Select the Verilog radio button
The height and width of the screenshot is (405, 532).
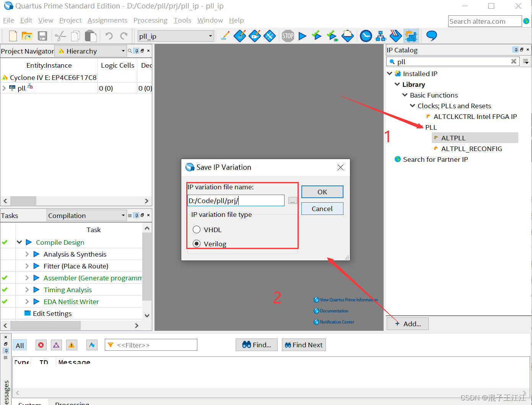tap(197, 244)
